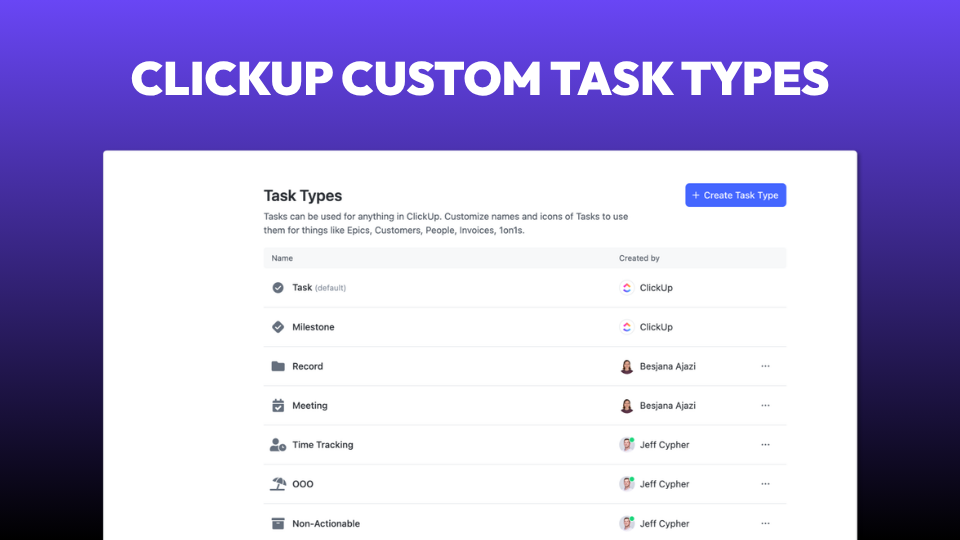
Task: Open the ellipsis menu for OOO
Action: pos(765,484)
